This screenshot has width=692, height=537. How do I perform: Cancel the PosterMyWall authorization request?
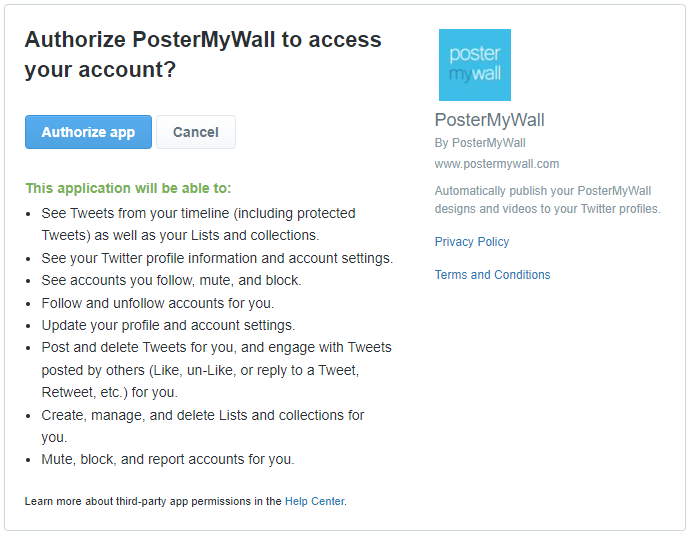pyautogui.click(x=196, y=132)
